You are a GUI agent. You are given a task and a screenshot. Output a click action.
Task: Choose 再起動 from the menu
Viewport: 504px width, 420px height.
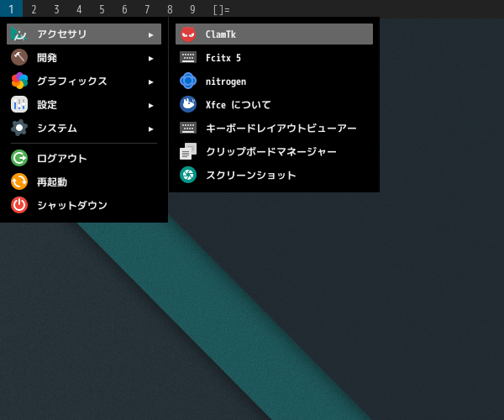pos(84,181)
